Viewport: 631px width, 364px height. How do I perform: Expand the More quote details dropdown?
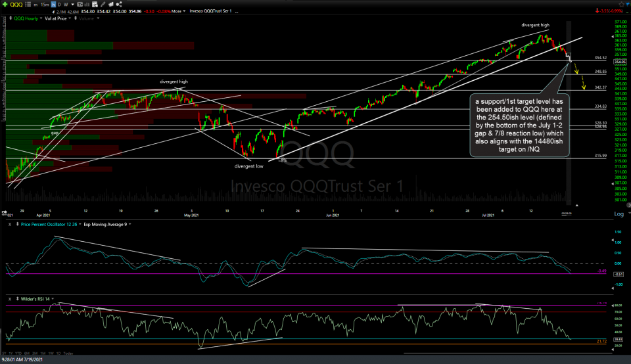coord(178,11)
